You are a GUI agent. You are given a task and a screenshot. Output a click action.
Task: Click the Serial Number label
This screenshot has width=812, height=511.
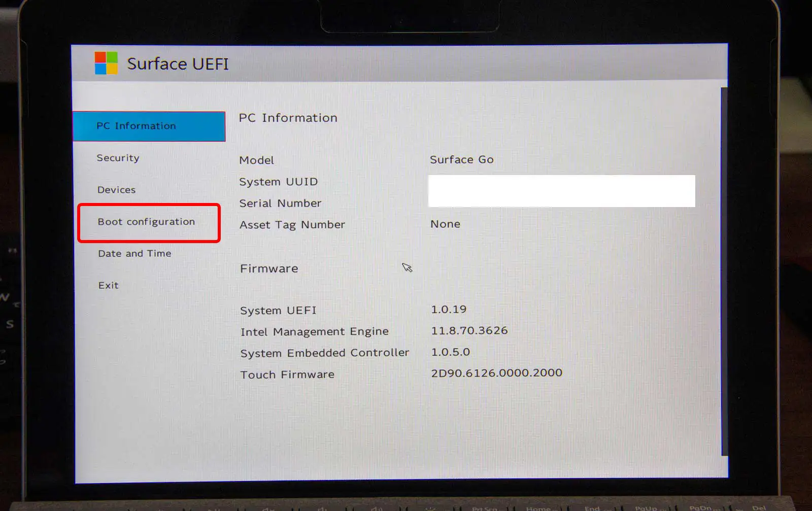(280, 203)
